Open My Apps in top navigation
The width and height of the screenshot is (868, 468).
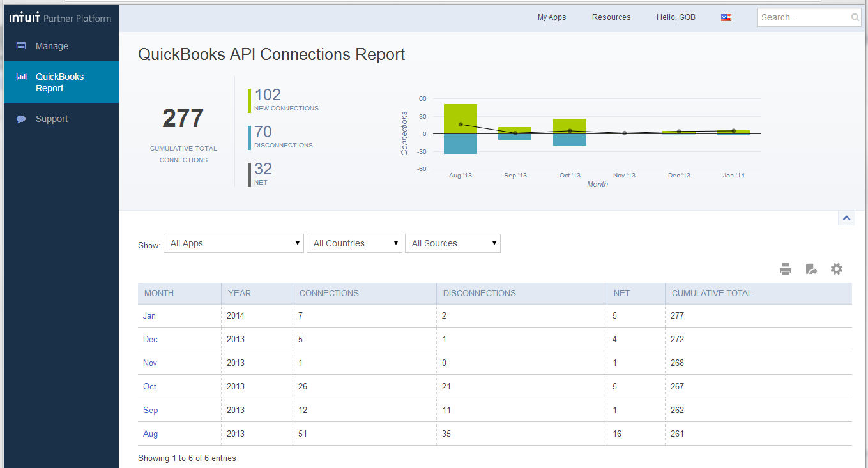coord(552,17)
